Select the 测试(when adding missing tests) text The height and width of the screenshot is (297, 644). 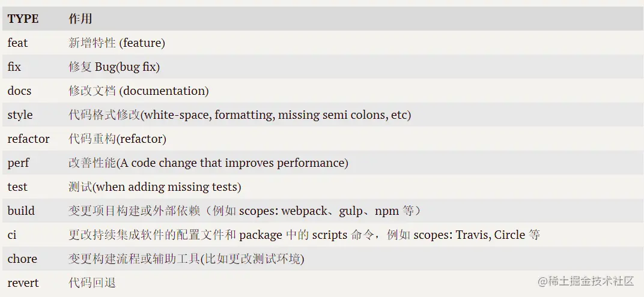(155, 187)
